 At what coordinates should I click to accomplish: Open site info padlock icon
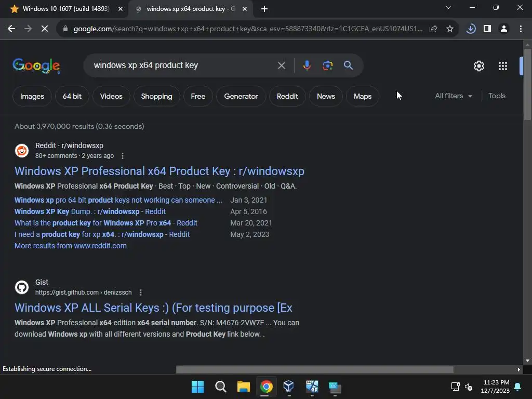click(x=65, y=29)
